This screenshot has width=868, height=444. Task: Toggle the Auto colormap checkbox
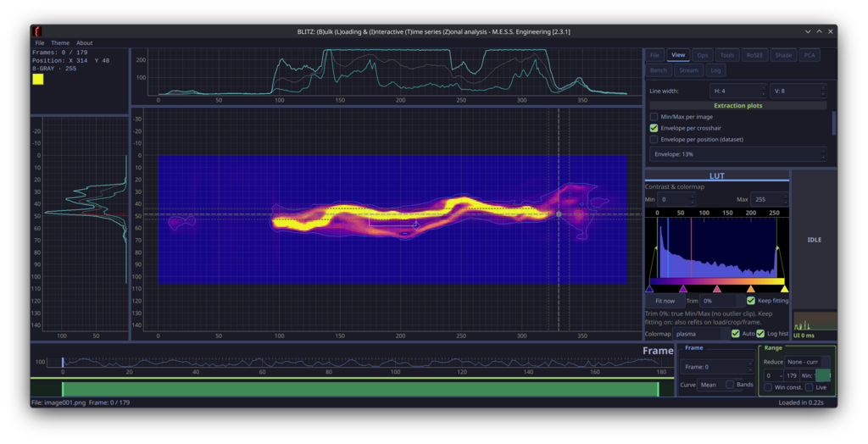[x=735, y=333]
